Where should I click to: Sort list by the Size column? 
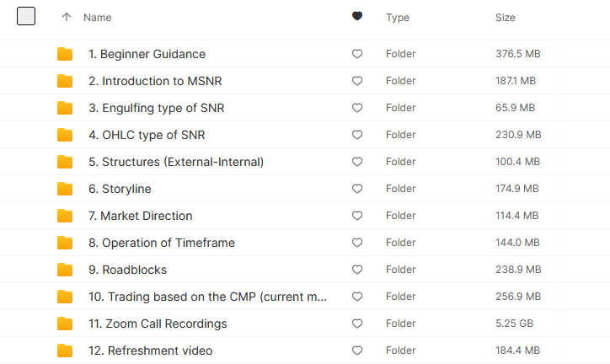pos(506,18)
